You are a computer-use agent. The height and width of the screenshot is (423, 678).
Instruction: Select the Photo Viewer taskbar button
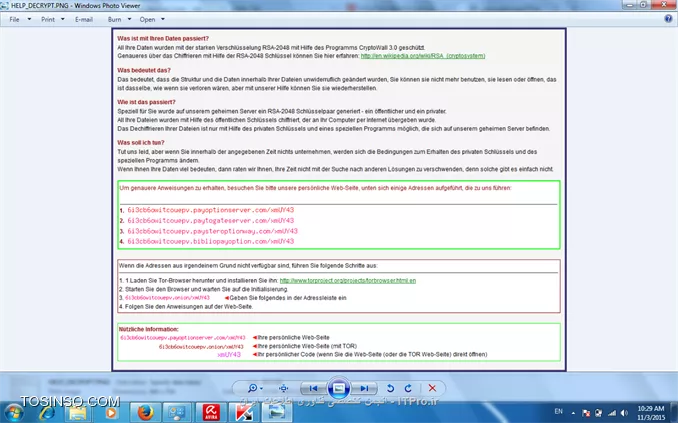[x=276, y=413]
